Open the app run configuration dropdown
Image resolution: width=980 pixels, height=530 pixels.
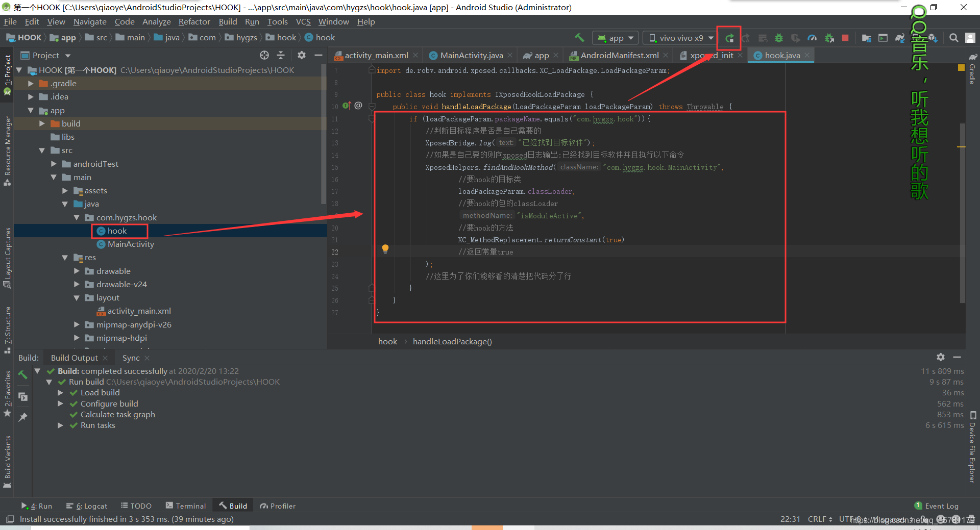click(x=616, y=38)
